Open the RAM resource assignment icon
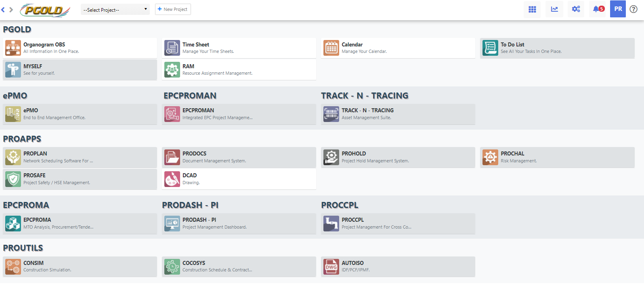 172,70
